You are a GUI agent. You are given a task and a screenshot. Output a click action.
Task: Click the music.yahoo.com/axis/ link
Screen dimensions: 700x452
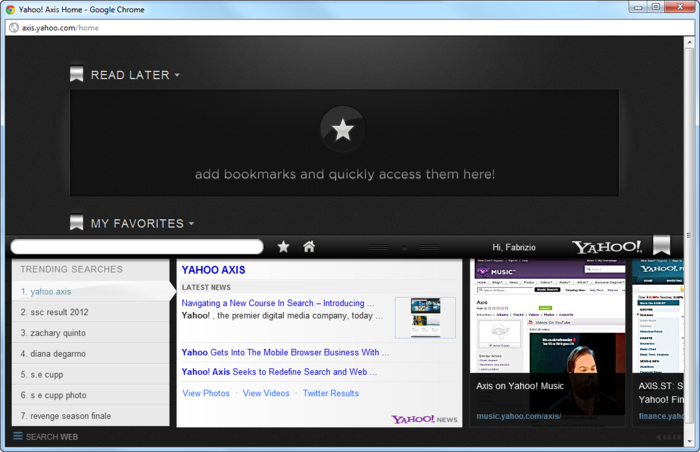coord(518,416)
